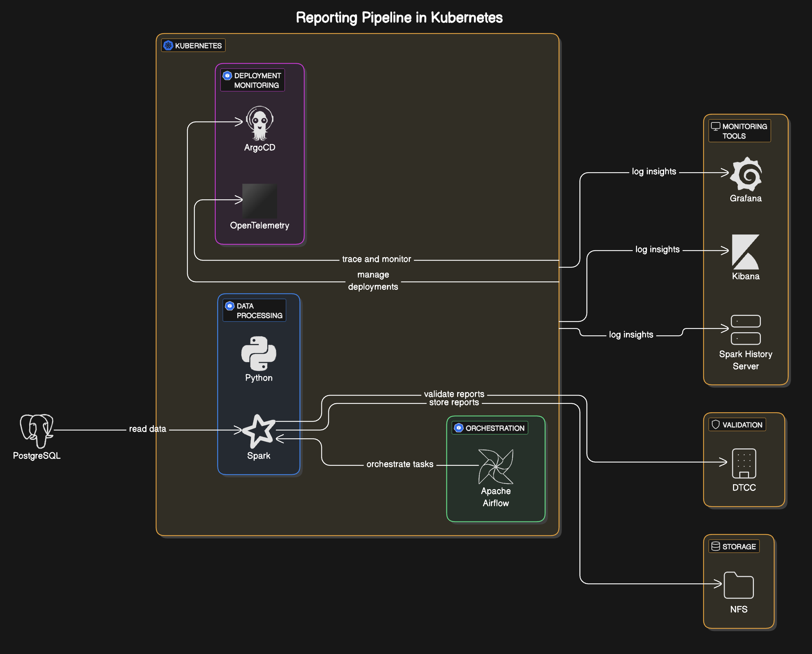Click the Spark text label in Data Processing

(x=258, y=456)
